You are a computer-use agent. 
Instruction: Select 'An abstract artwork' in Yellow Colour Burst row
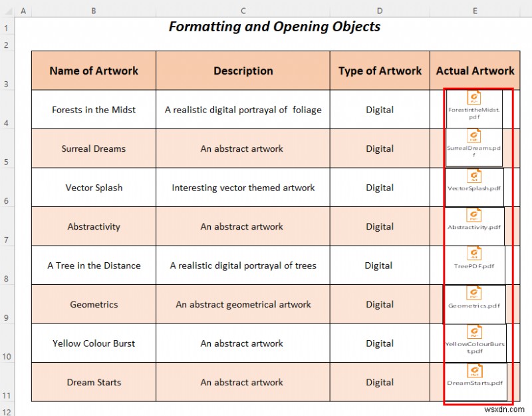(243, 343)
